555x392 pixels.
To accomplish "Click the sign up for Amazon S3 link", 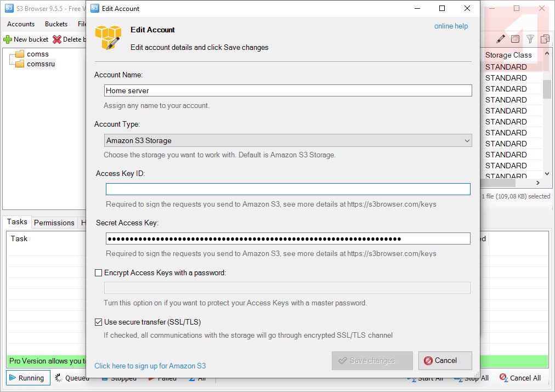I will 150,366.
